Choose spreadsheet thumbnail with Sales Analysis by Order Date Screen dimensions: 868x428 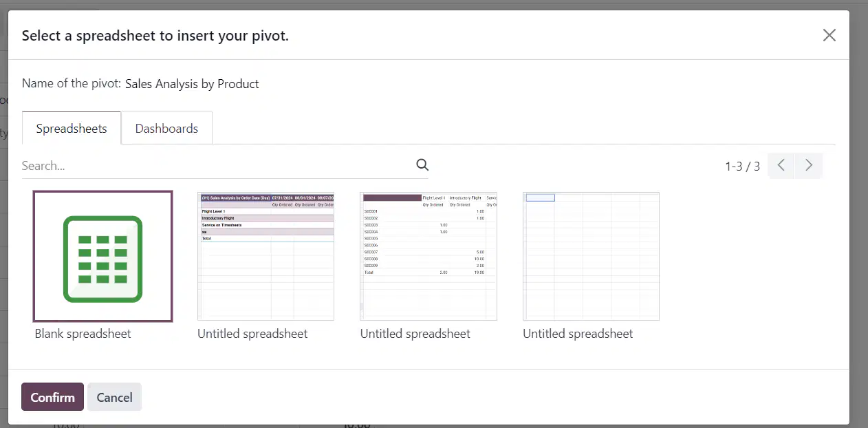(265, 256)
